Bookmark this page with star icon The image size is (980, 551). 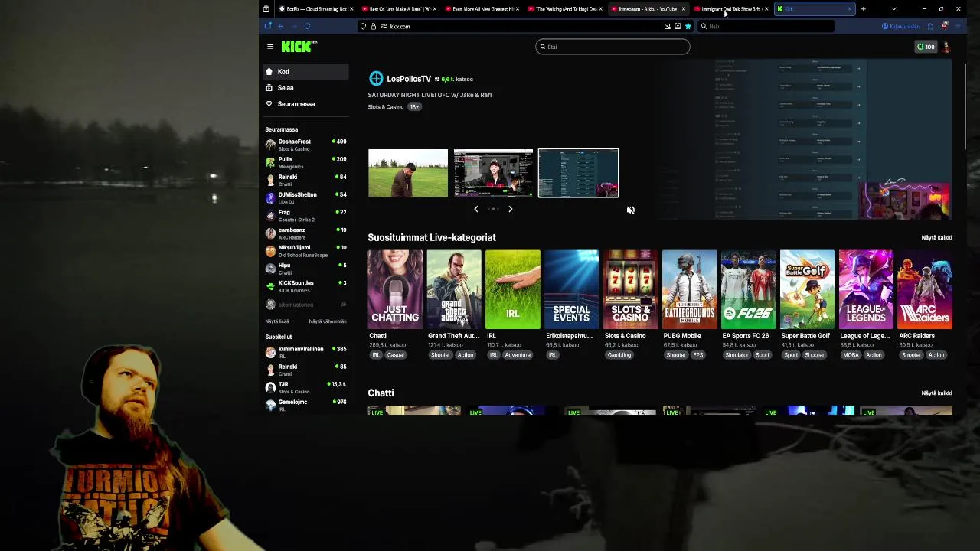coord(688,26)
